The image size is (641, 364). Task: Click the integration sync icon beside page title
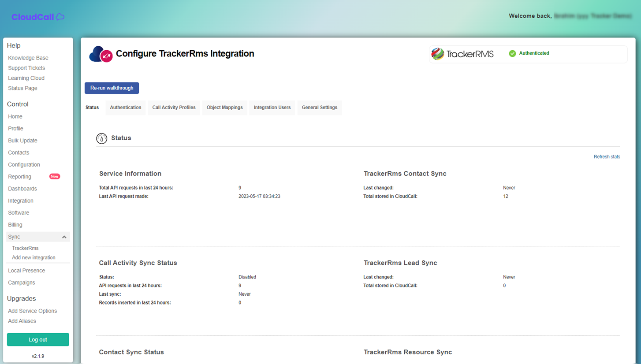101,55
